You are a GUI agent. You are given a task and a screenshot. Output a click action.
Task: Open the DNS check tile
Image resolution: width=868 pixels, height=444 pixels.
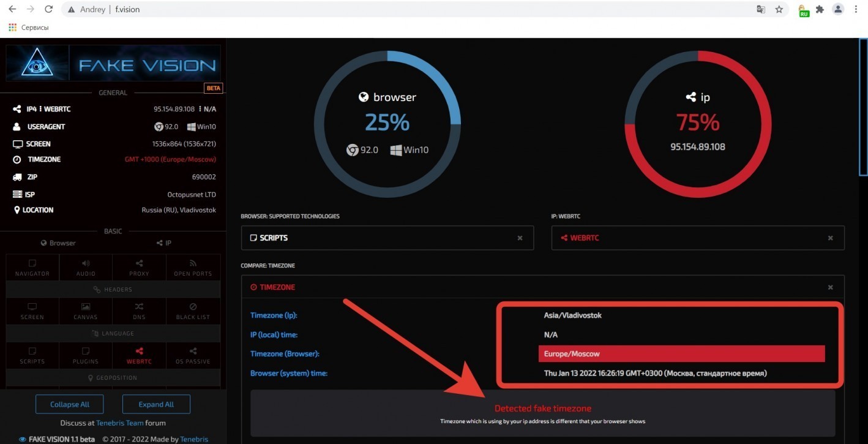pos(139,311)
